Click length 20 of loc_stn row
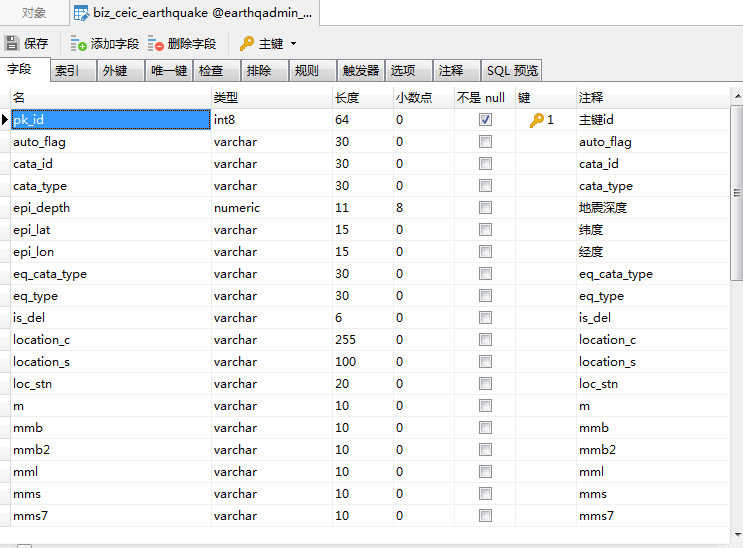743x548 pixels. pos(342,384)
